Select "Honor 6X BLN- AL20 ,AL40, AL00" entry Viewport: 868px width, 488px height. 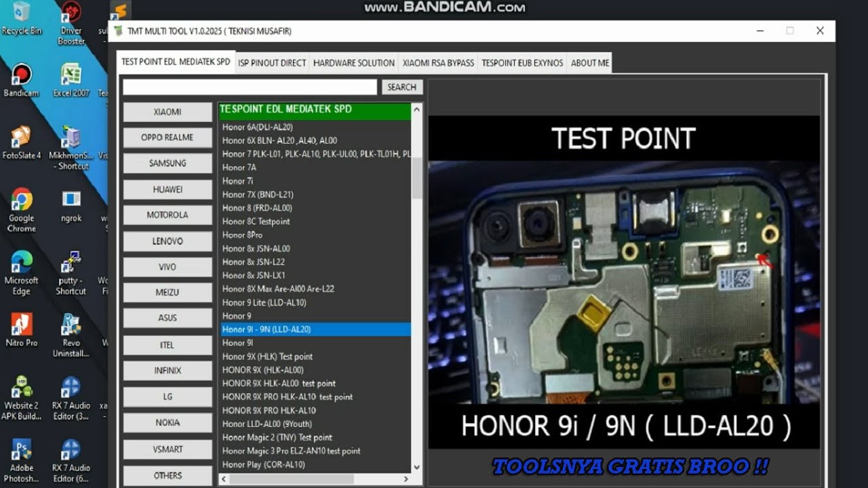tap(279, 140)
